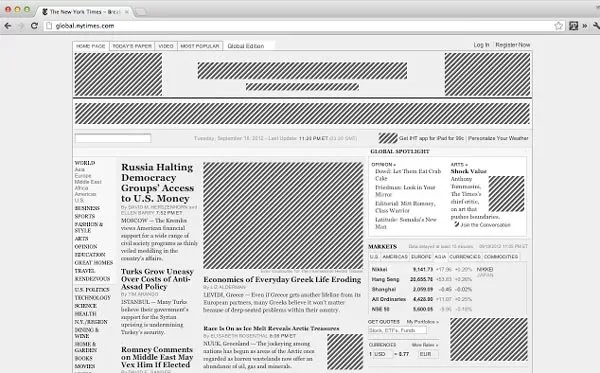Click Arctic story blocked thumbnail
Image resolution: width=600 pixels, height=373 pixels.
(345, 352)
